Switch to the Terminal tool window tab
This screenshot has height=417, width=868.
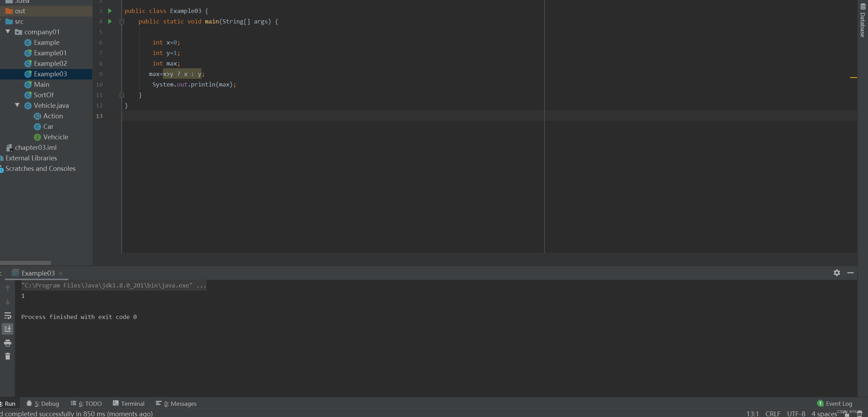(128, 403)
